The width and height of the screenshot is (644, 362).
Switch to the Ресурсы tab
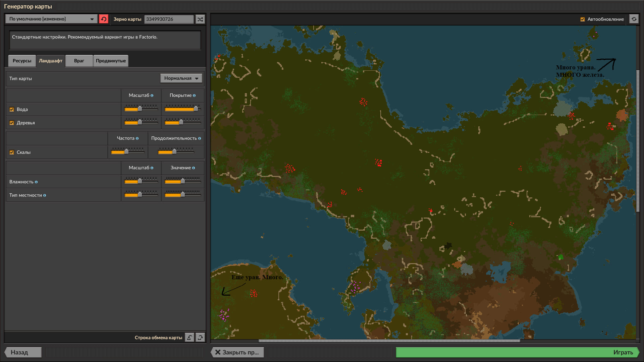coord(22,61)
